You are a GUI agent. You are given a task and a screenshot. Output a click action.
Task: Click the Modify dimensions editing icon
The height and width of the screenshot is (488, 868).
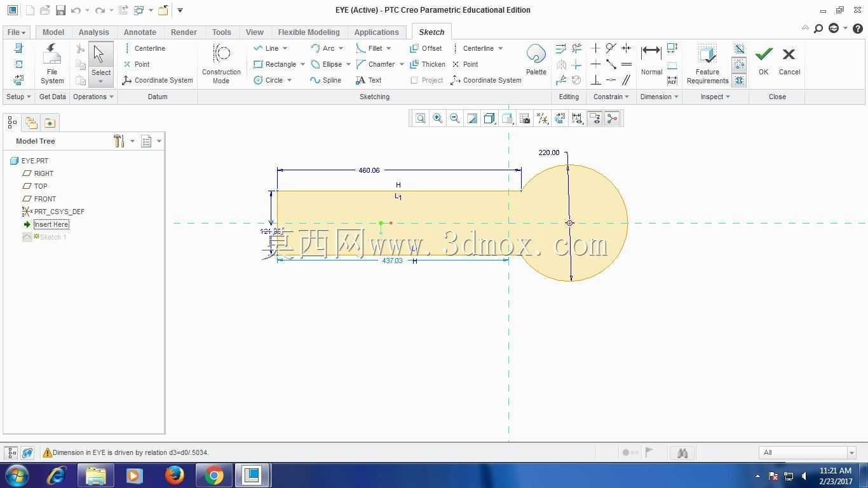click(561, 48)
